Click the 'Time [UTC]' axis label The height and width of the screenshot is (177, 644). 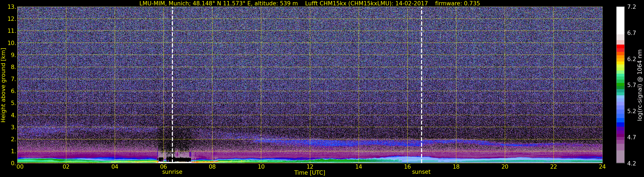(x=310, y=173)
